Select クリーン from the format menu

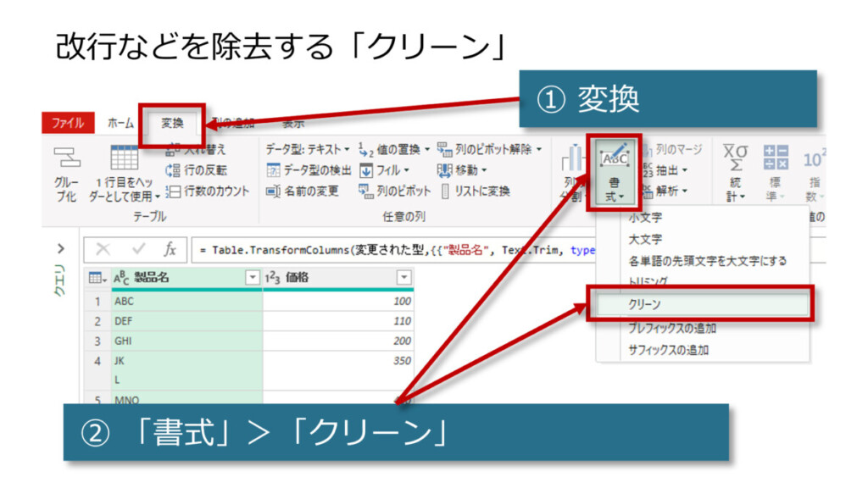[644, 304]
